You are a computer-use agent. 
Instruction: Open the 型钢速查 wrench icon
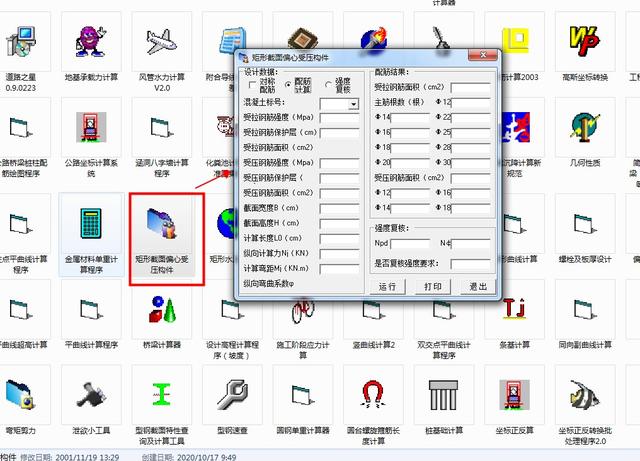point(232,394)
